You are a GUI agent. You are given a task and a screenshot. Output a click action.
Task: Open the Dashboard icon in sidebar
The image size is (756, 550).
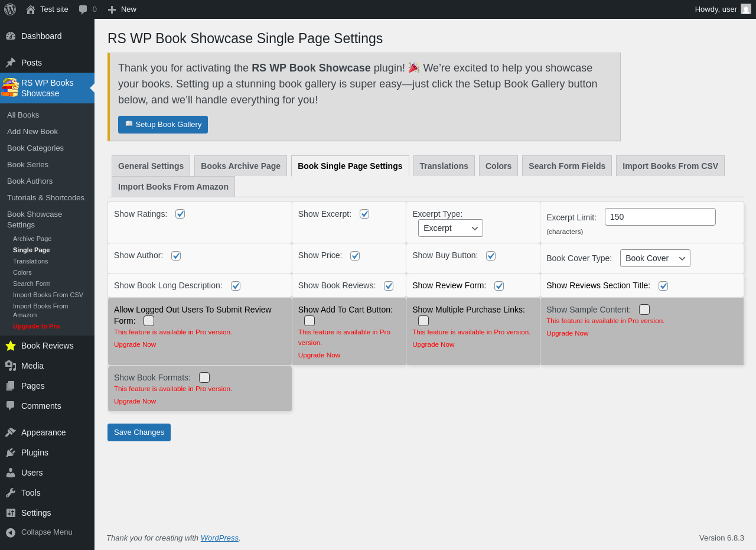[11, 36]
